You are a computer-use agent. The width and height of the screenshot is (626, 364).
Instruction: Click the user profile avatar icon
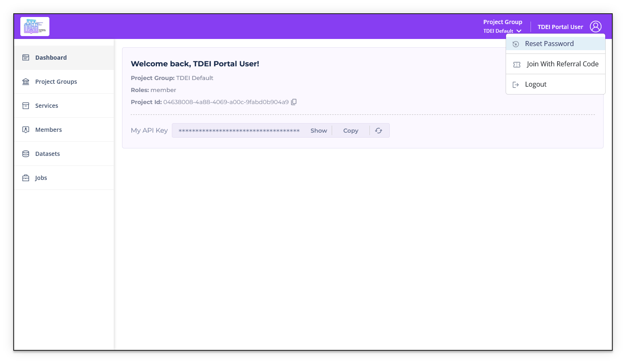tap(596, 26)
